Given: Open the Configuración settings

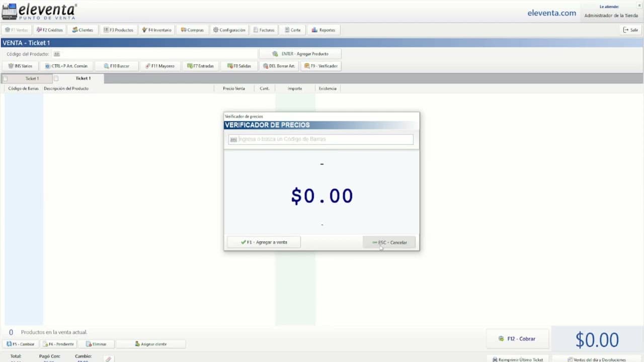Looking at the screenshot, I should (x=229, y=30).
